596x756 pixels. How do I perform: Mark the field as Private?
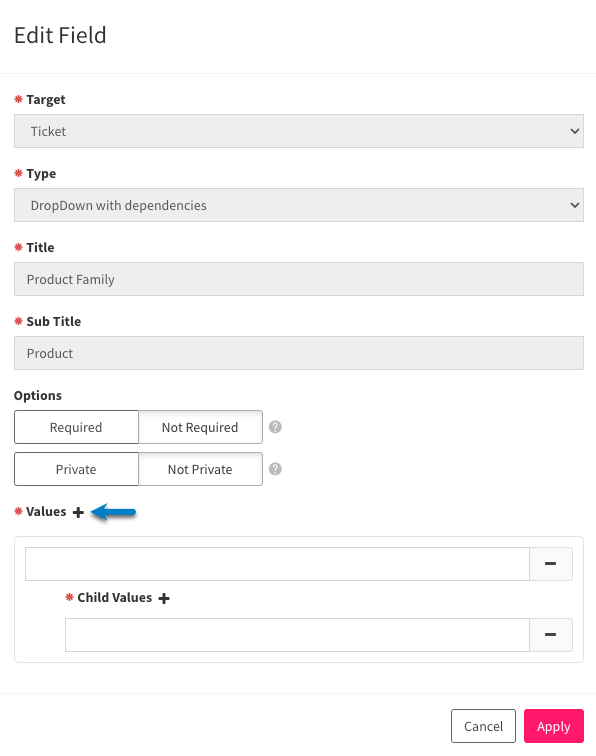pyautogui.click(x=76, y=469)
